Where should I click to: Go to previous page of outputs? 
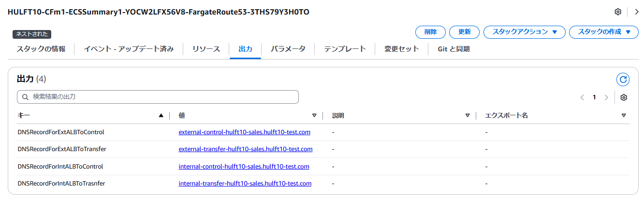(x=583, y=97)
